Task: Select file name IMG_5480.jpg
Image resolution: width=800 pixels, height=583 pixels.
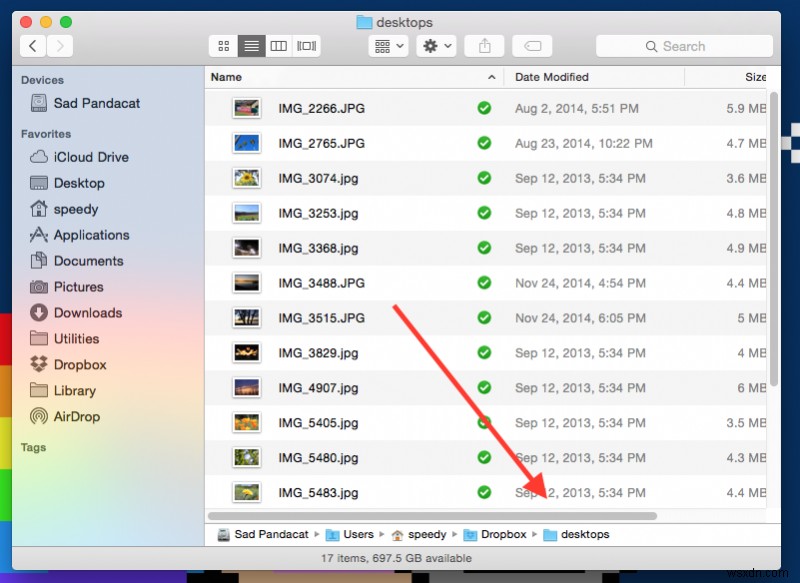Action: (x=318, y=458)
